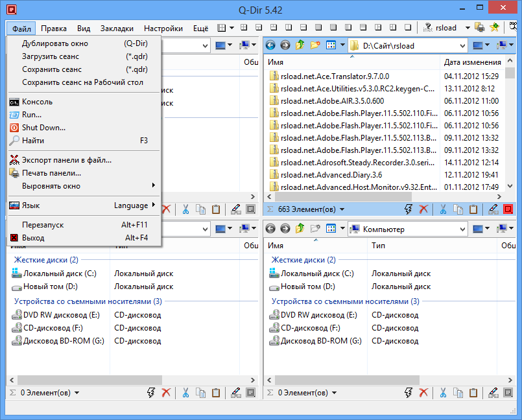522x420 pixels.
Task: Click the Back arrow in the D:\Сайт\rsload pane
Action: tap(270, 45)
